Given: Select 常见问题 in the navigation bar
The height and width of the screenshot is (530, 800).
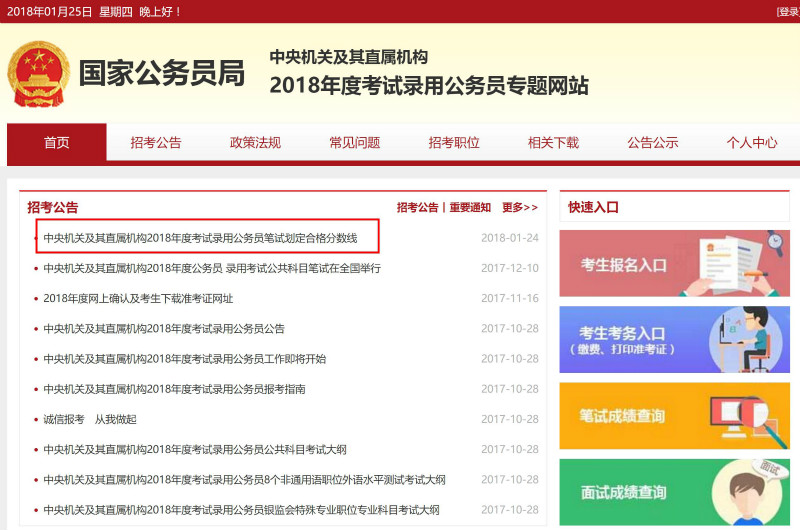Looking at the screenshot, I should tap(355, 142).
